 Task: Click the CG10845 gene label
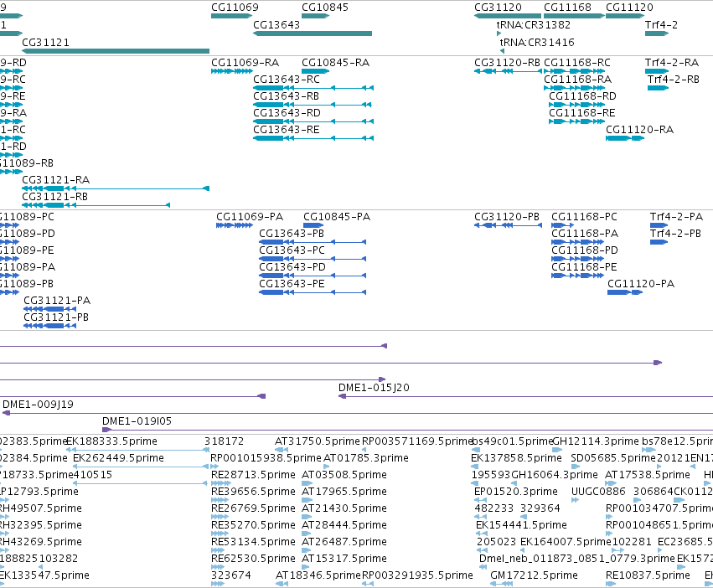coord(325,8)
